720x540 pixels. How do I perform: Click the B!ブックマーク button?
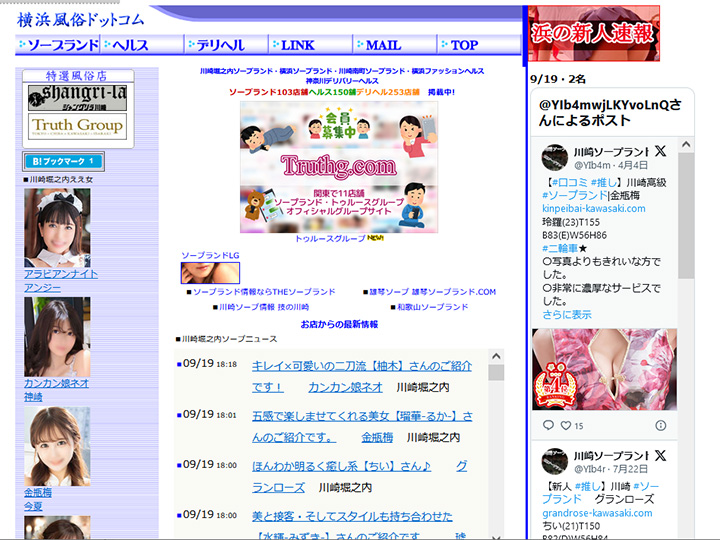(63, 161)
